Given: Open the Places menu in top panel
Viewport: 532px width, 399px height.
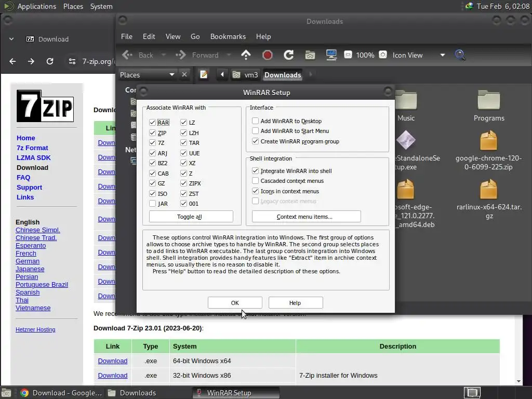Looking at the screenshot, I should 73,6.
